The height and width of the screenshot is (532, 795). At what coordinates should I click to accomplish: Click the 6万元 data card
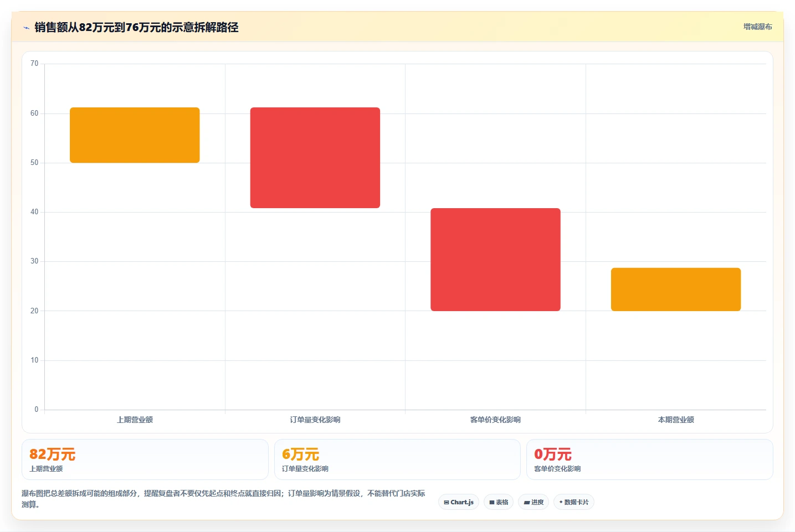pyautogui.click(x=397, y=459)
